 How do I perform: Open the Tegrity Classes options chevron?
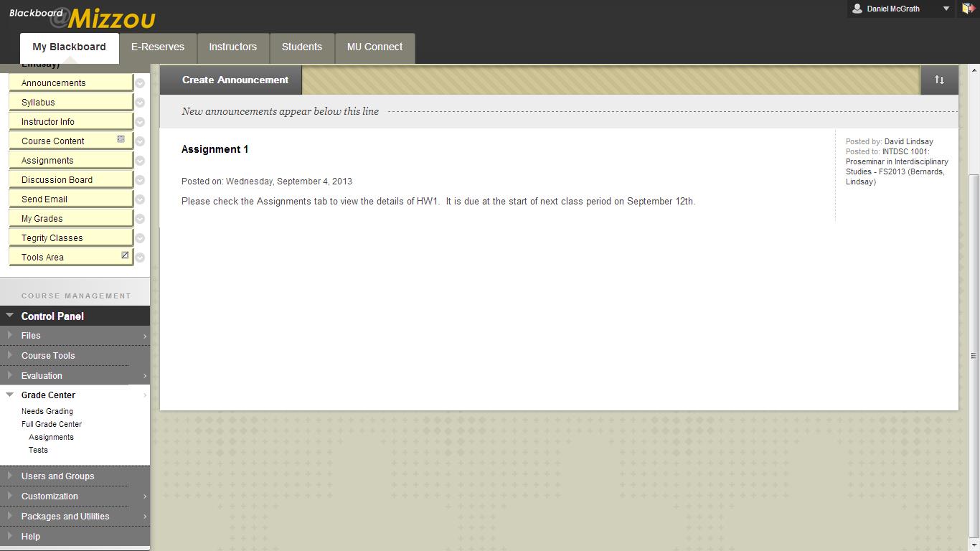point(140,238)
